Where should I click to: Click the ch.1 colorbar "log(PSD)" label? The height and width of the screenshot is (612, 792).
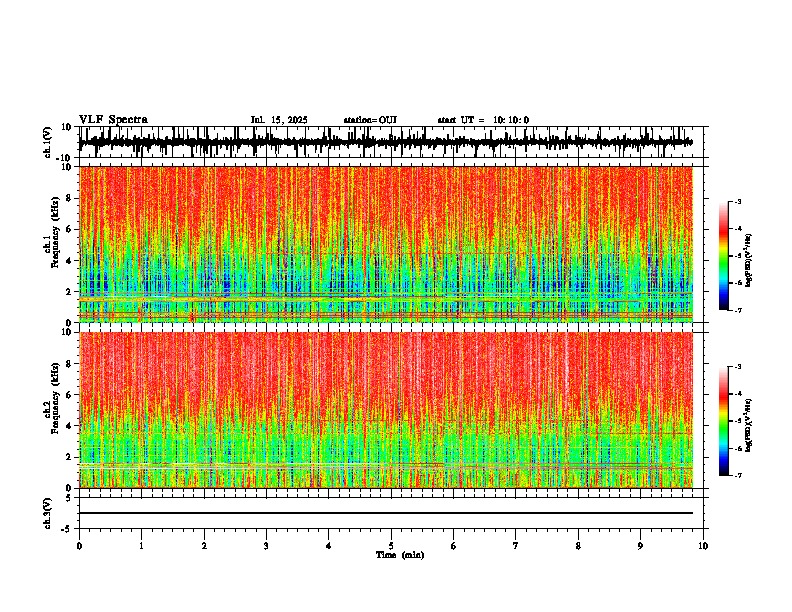point(749,260)
